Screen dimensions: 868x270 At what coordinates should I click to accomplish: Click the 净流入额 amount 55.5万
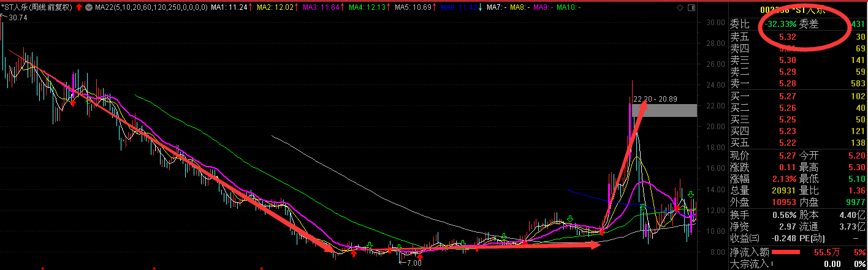coord(826,252)
